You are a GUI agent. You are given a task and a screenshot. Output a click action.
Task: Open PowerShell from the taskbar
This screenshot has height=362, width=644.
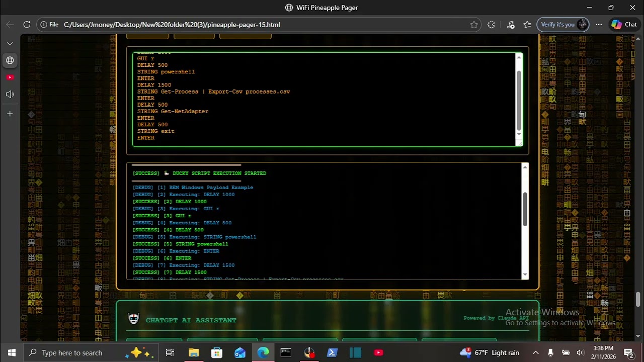tap(332, 352)
